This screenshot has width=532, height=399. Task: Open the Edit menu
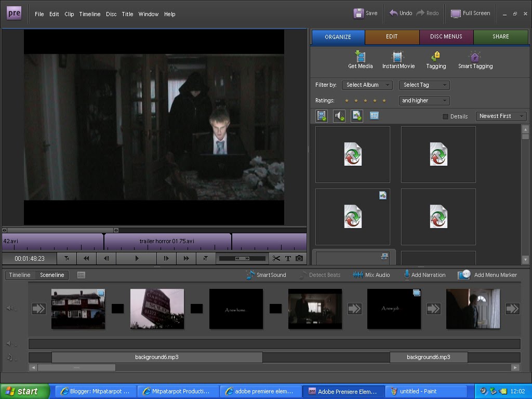click(x=54, y=14)
